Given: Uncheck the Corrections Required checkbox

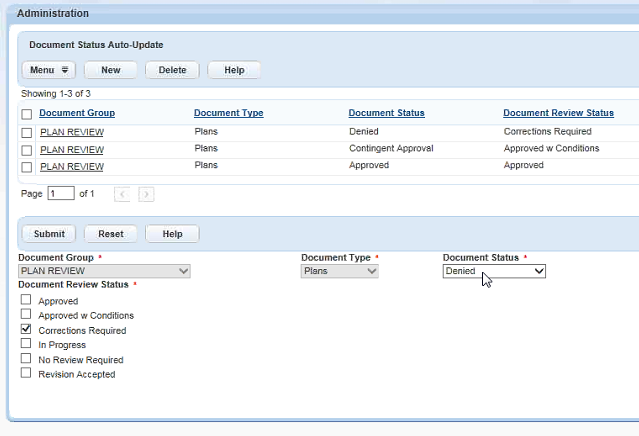Looking at the screenshot, I should (x=27, y=329).
